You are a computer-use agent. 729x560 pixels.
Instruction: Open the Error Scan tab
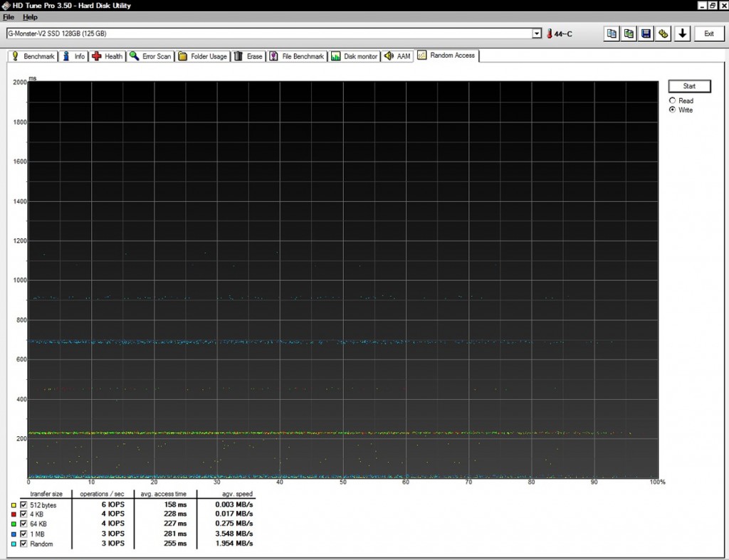(x=151, y=56)
